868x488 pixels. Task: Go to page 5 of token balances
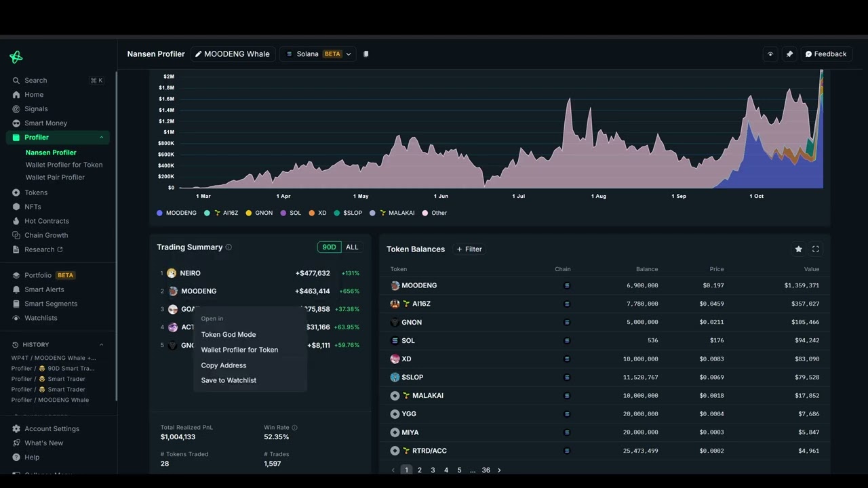459,470
